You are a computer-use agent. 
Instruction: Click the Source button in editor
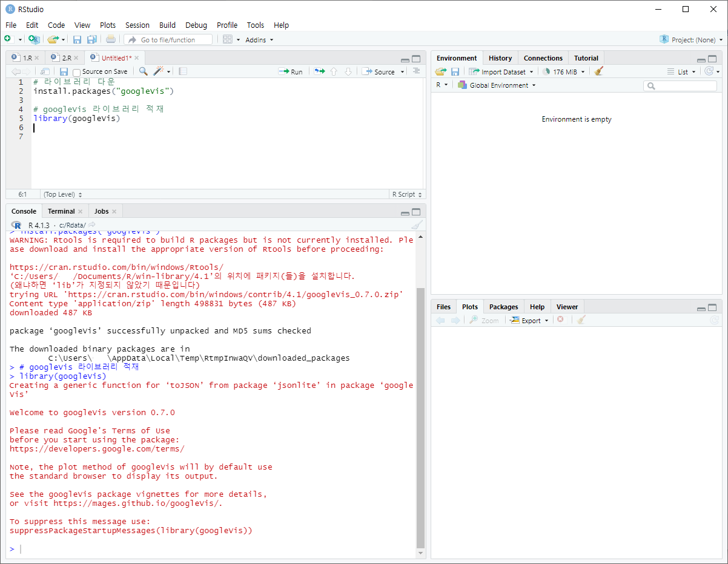tap(379, 72)
